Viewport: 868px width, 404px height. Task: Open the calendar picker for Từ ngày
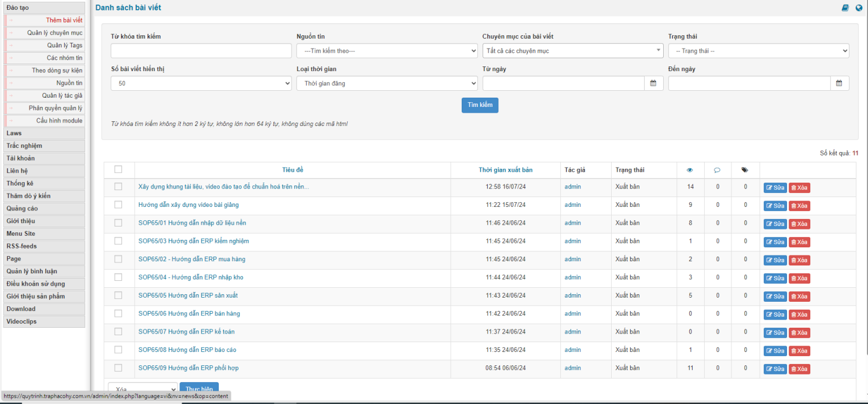coord(653,83)
